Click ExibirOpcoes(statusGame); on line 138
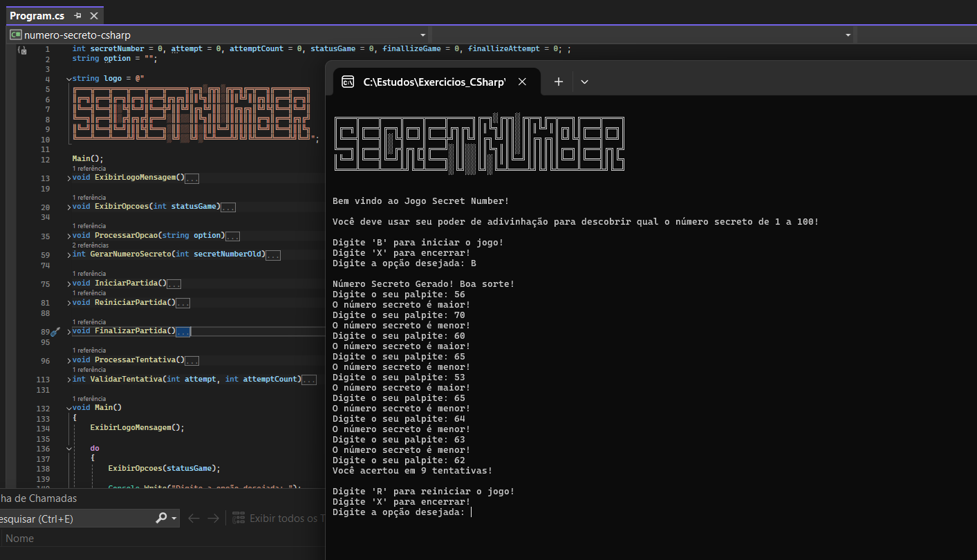Image resolution: width=977 pixels, height=560 pixels. coord(164,468)
